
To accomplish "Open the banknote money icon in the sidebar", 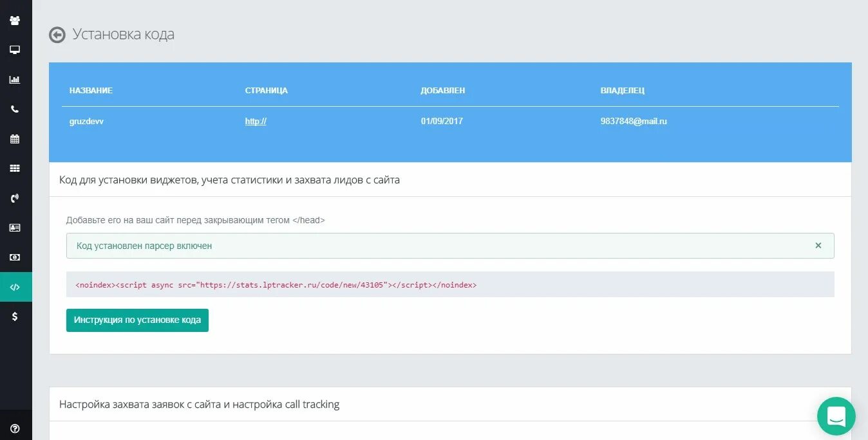I will (x=15, y=257).
